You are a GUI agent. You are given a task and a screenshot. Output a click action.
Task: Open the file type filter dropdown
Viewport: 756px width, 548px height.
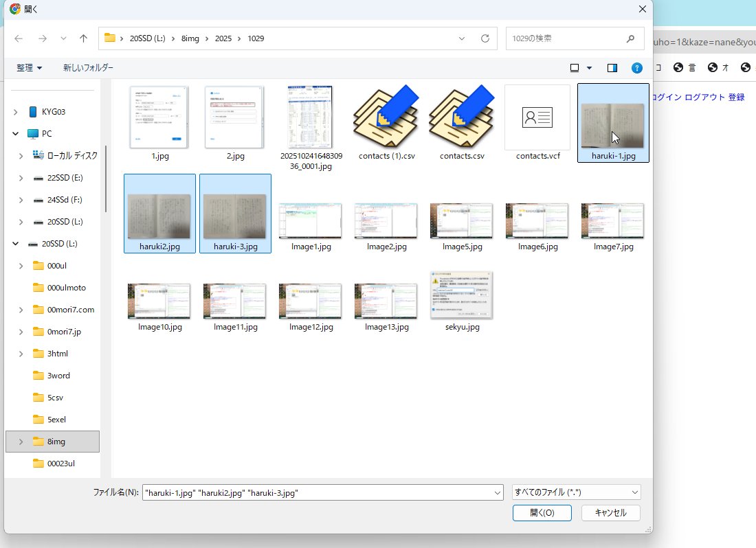click(576, 492)
